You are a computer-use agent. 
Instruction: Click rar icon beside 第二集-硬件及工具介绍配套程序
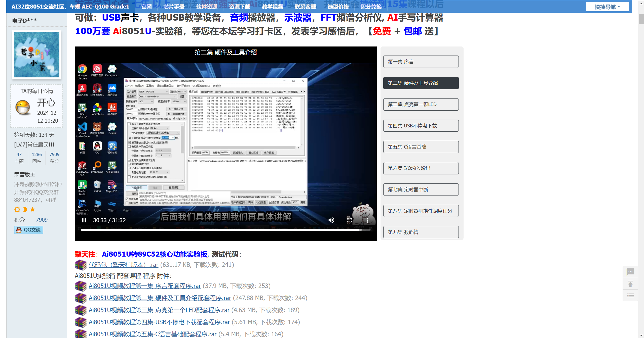tap(81, 298)
